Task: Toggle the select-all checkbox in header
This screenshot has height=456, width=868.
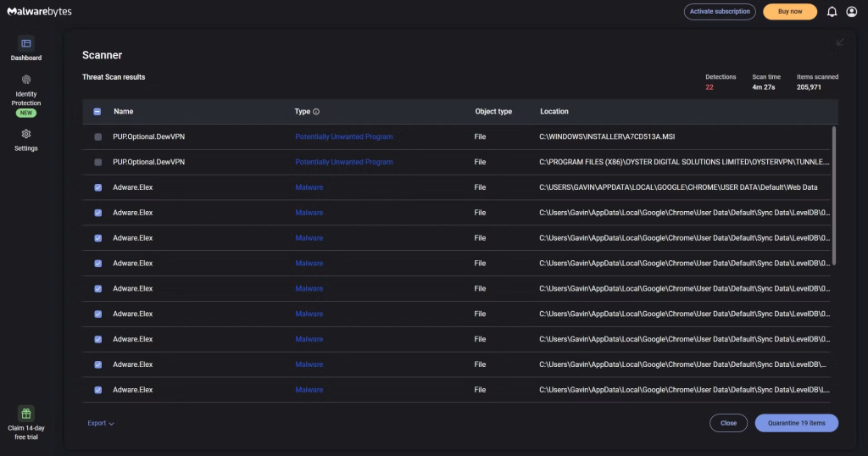Action: [97, 112]
